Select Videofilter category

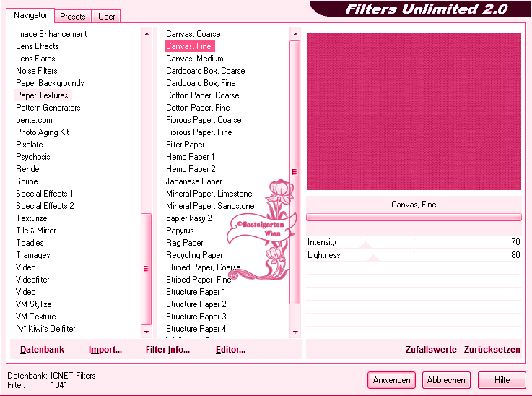32,280
